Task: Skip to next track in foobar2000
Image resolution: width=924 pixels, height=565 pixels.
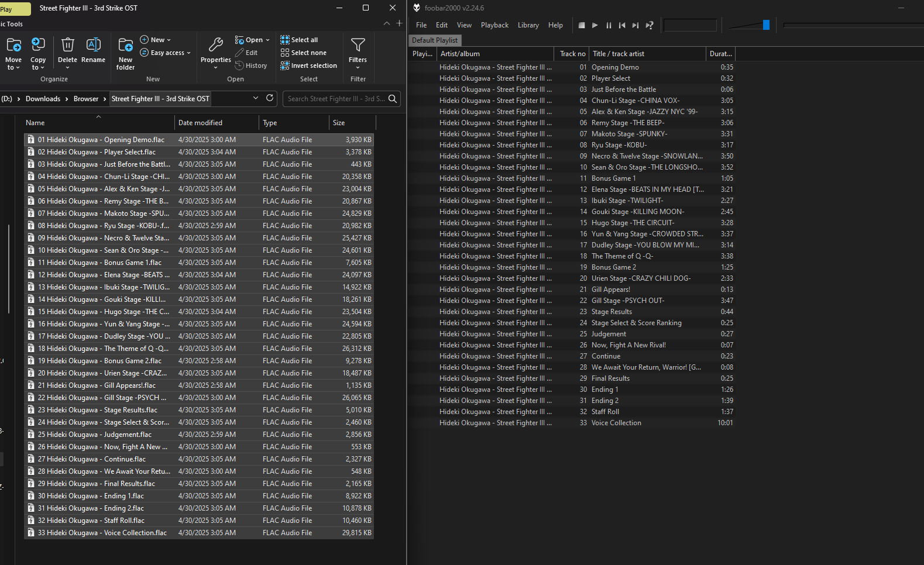Action: click(636, 25)
